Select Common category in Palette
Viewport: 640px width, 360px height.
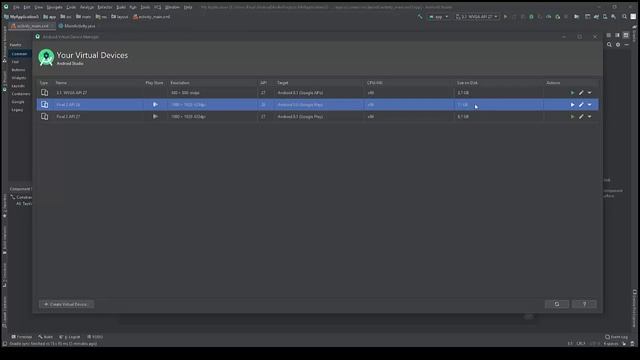(x=19, y=53)
